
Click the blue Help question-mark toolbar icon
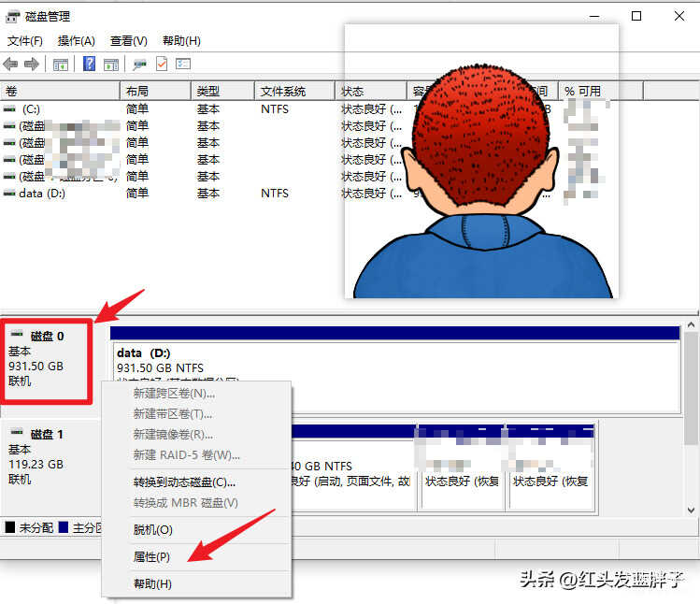tap(90, 65)
